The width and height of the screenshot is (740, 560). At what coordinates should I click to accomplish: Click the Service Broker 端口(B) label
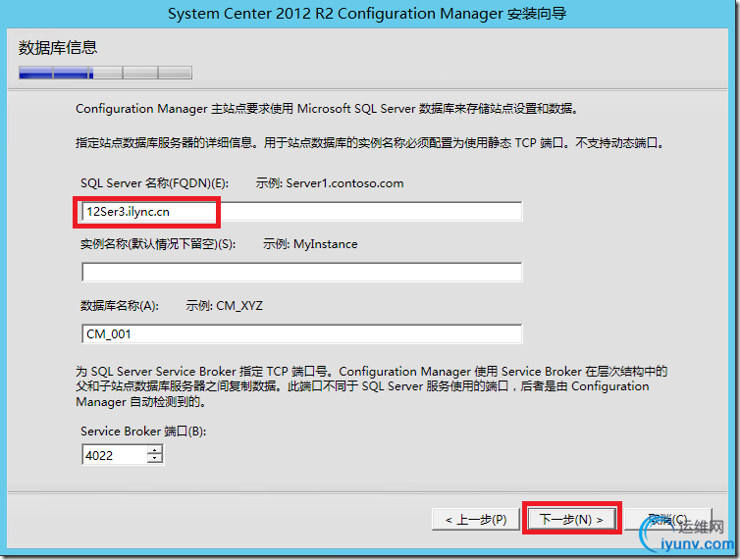click(143, 432)
